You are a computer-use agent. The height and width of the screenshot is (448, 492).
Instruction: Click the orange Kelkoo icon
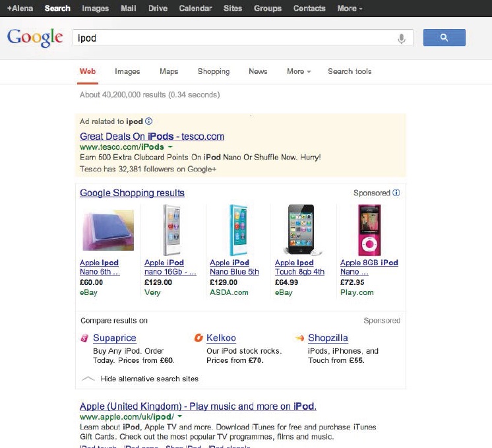click(x=199, y=338)
